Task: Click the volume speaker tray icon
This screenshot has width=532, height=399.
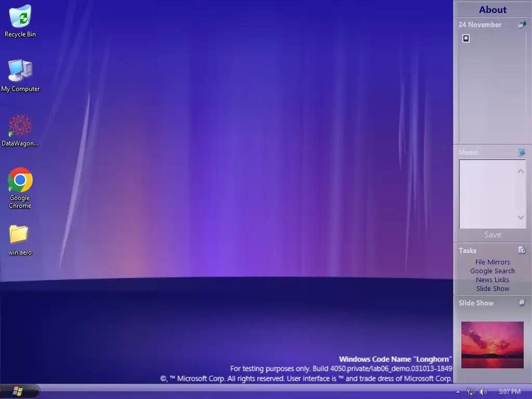Action: [x=483, y=392]
